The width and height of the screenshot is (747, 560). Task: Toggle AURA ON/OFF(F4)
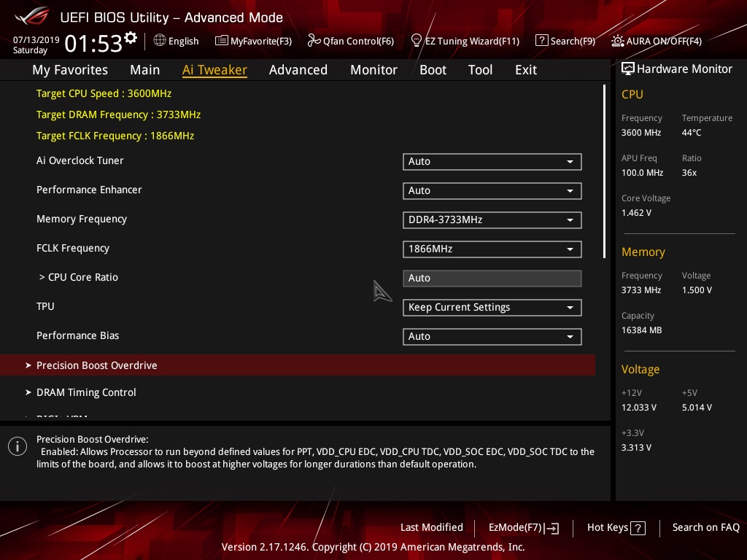click(x=657, y=41)
